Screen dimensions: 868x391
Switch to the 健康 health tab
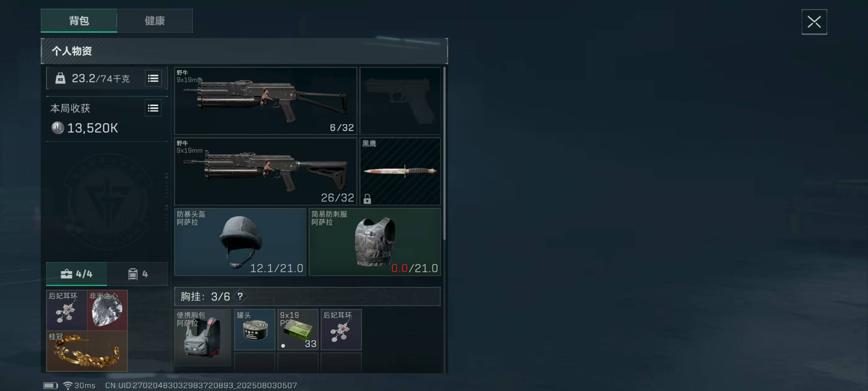pos(155,20)
